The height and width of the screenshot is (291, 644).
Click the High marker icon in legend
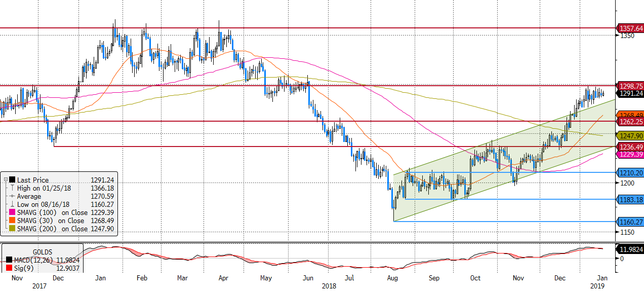(x=12, y=188)
